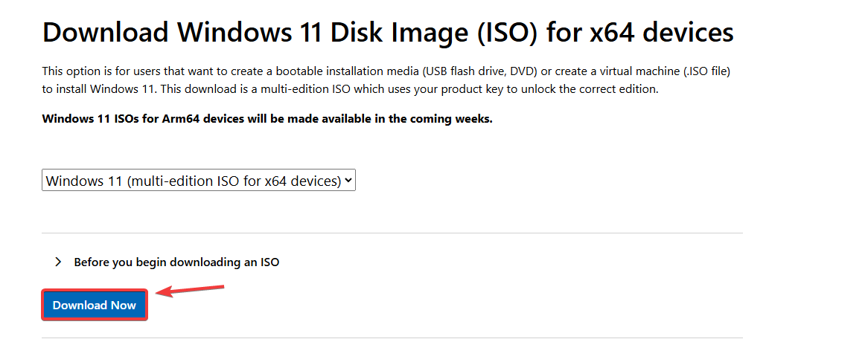Click the divider line above the expander

point(392,233)
